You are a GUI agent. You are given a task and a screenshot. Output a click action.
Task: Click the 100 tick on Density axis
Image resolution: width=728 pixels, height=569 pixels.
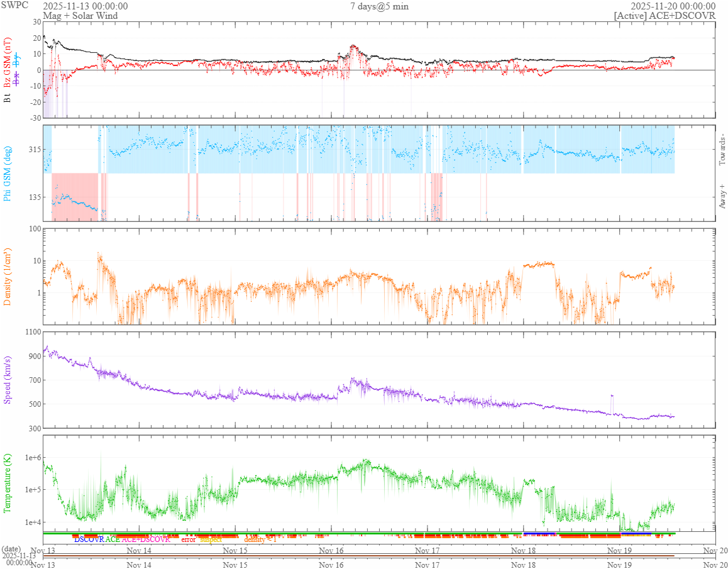coord(36,228)
